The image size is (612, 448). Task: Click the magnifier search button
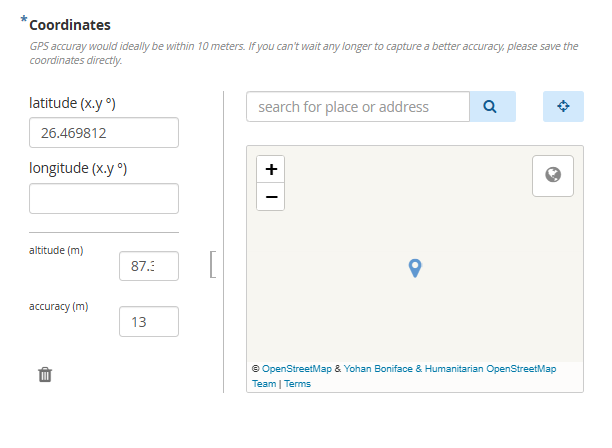click(492, 107)
